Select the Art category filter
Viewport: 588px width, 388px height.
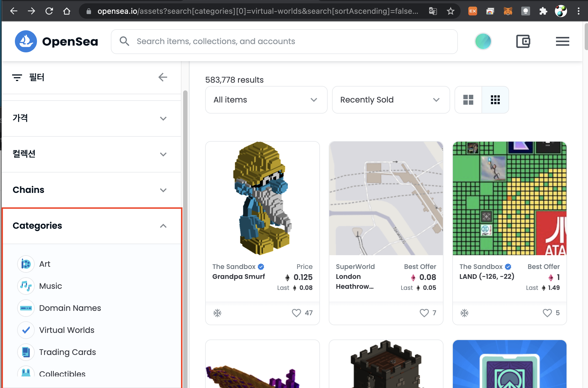[x=45, y=264]
